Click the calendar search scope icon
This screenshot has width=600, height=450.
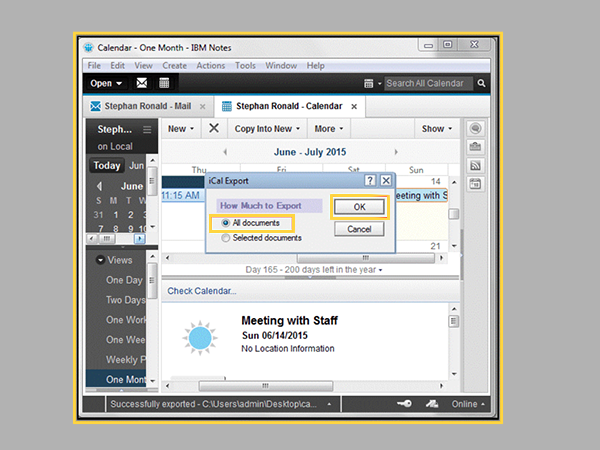tap(368, 83)
